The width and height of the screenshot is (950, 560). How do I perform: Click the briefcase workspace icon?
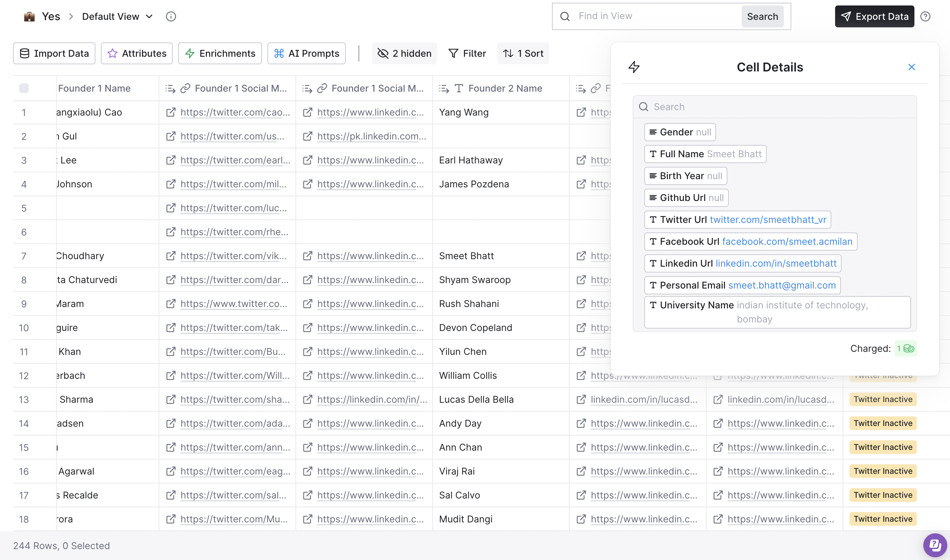tap(29, 17)
